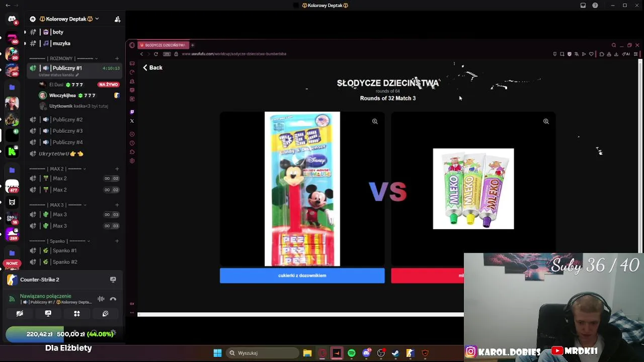
Task: Click the NA ŻYWO live badge
Action: 109,84
